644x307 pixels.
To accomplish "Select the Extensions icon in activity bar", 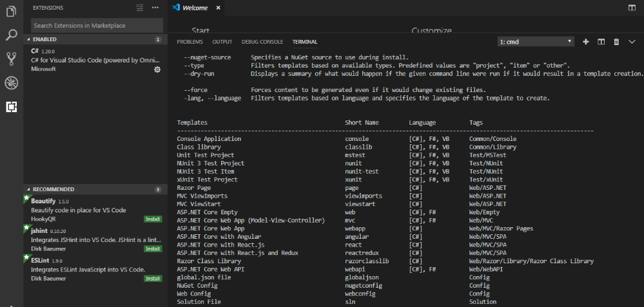I will (12, 107).
